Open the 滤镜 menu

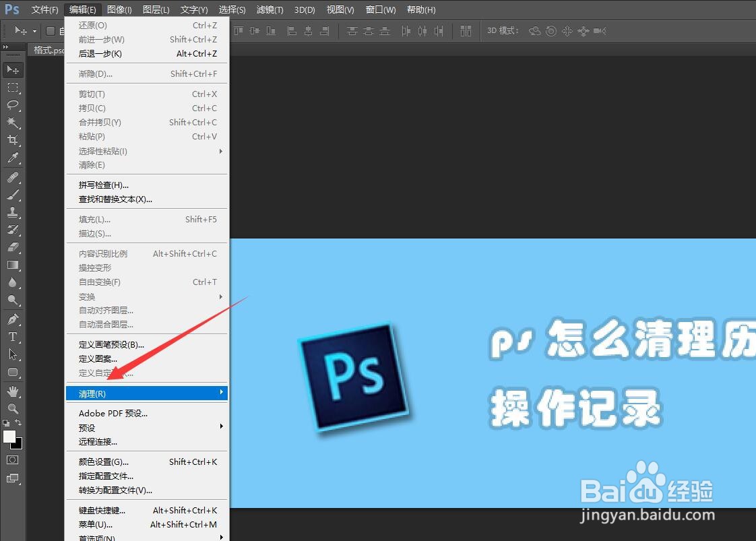269,9
